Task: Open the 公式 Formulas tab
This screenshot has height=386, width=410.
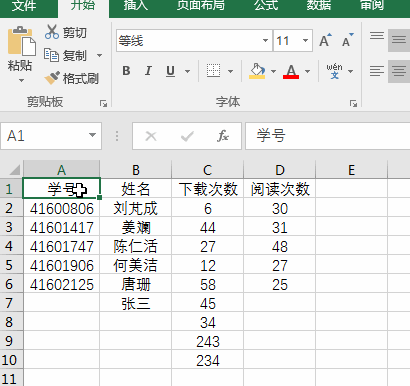Action: click(x=266, y=6)
